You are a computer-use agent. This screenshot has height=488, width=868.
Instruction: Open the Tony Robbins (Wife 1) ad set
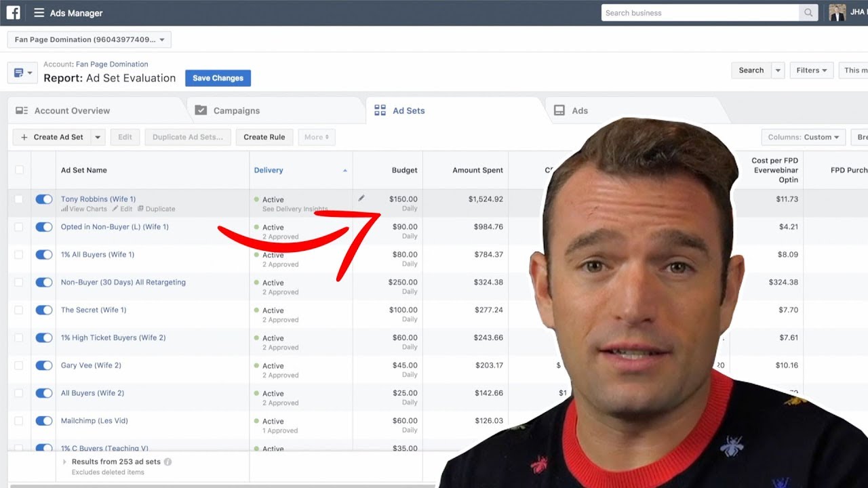98,199
